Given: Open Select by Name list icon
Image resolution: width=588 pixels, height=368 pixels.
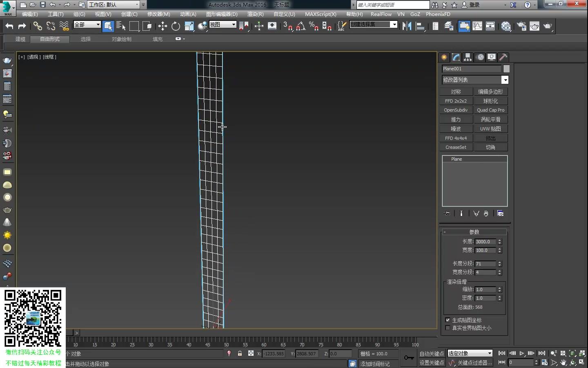Looking at the screenshot, I should click(121, 26).
